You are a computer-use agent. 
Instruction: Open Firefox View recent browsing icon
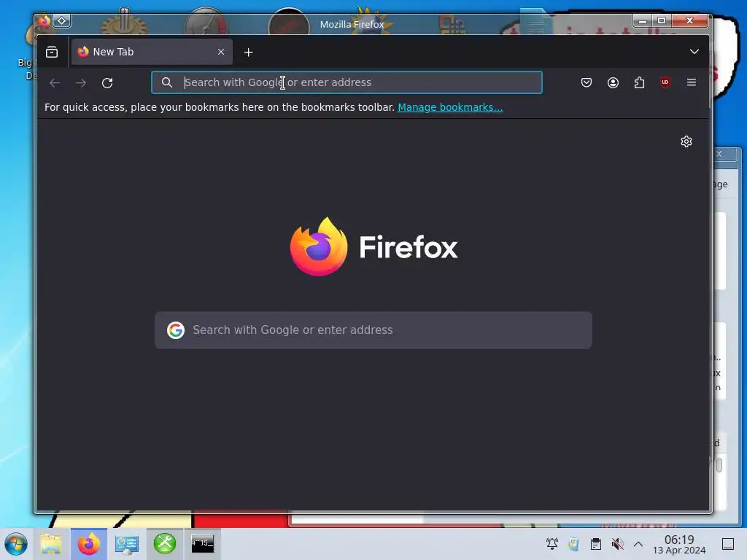pos(52,52)
